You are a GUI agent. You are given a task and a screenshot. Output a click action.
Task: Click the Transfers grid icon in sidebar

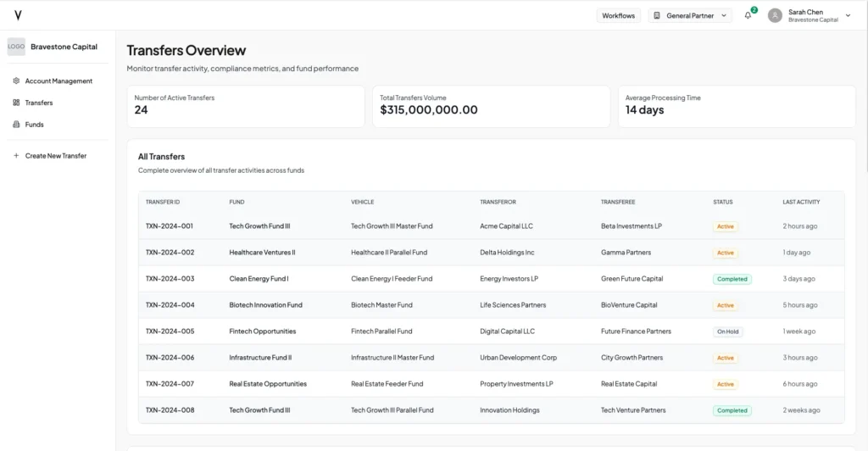[x=16, y=103]
